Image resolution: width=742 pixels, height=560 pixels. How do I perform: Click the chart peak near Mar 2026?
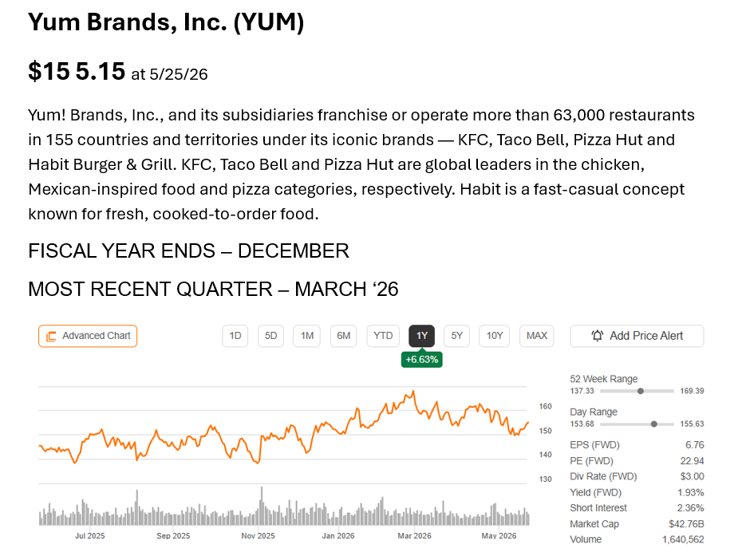[413, 391]
